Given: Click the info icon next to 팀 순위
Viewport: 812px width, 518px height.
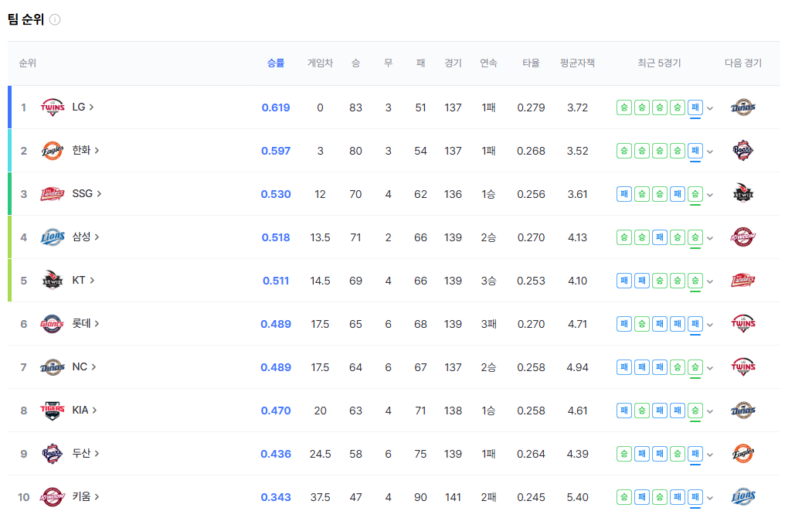Looking at the screenshot, I should pos(55,19).
